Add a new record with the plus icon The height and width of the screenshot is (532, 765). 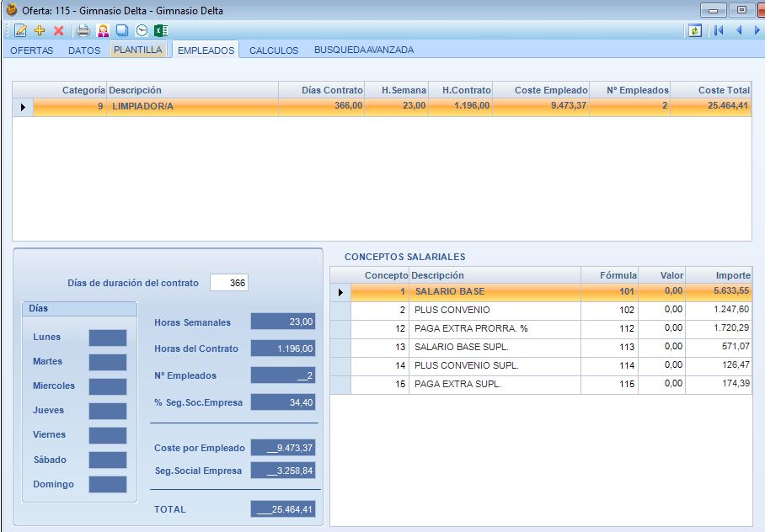pyautogui.click(x=40, y=30)
